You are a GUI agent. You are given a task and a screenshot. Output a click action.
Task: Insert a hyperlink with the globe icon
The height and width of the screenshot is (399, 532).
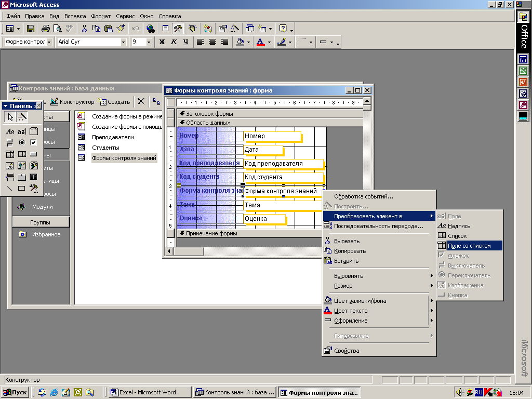coord(150,29)
